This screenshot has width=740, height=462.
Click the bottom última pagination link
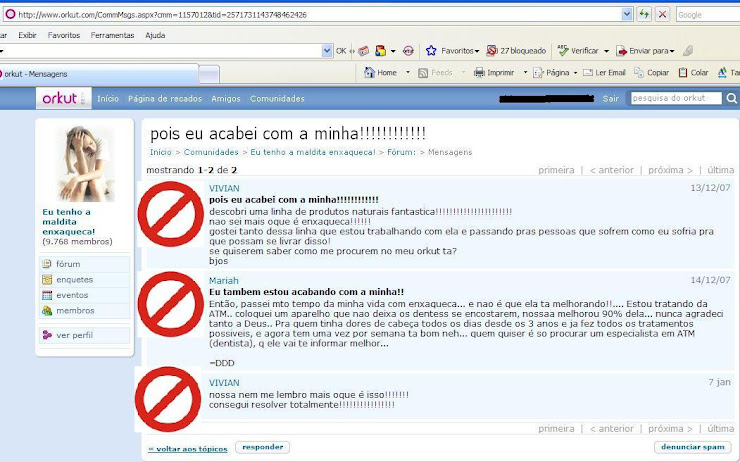[721, 428]
